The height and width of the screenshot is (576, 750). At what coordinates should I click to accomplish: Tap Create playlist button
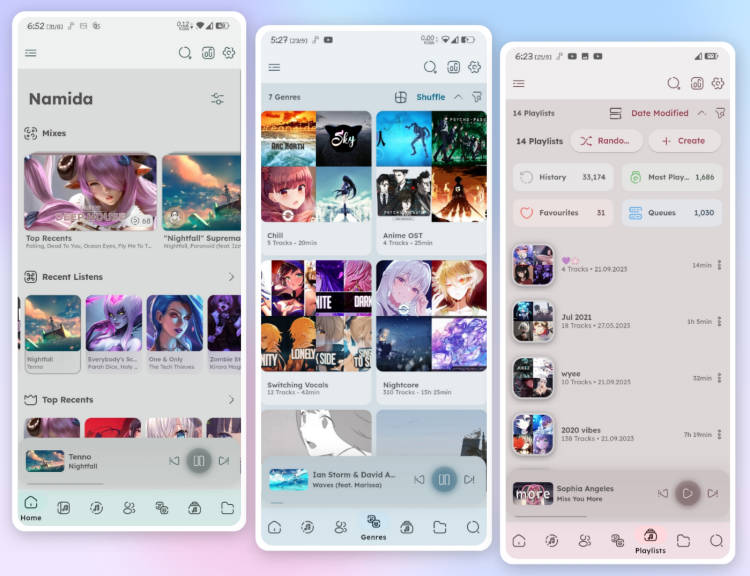coord(684,141)
